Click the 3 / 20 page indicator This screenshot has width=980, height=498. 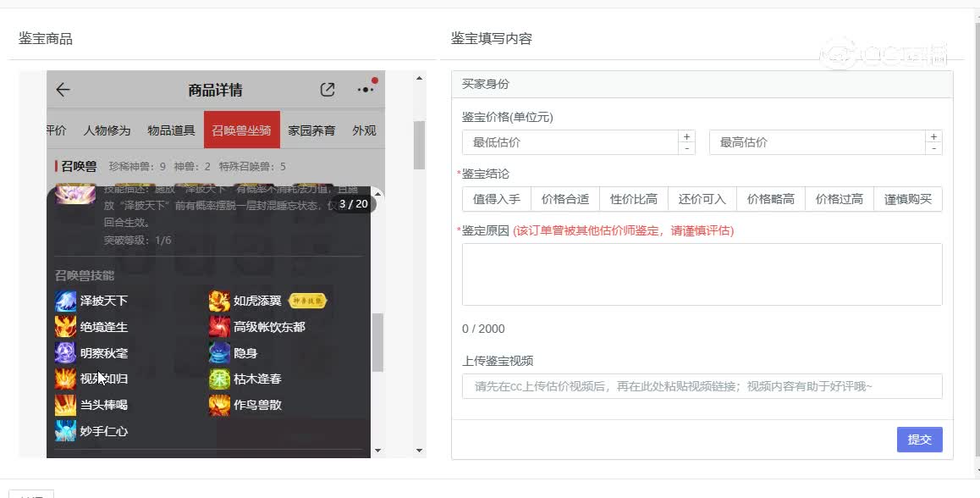(353, 204)
